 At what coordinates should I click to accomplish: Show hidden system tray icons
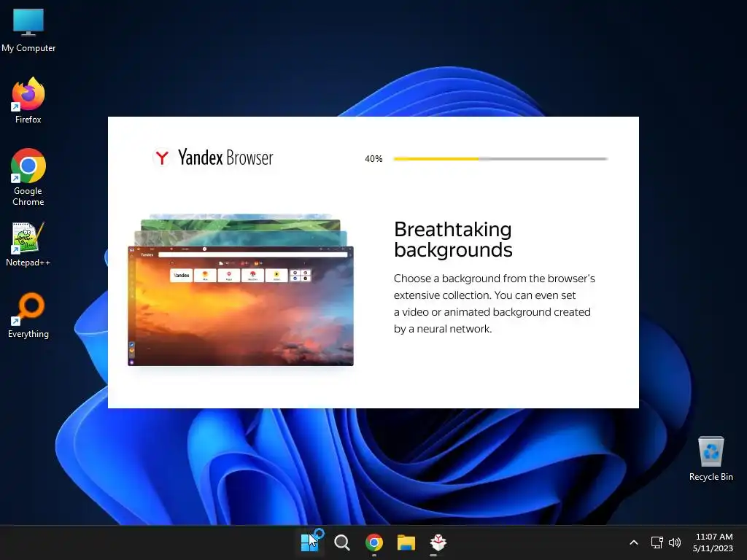coord(634,542)
